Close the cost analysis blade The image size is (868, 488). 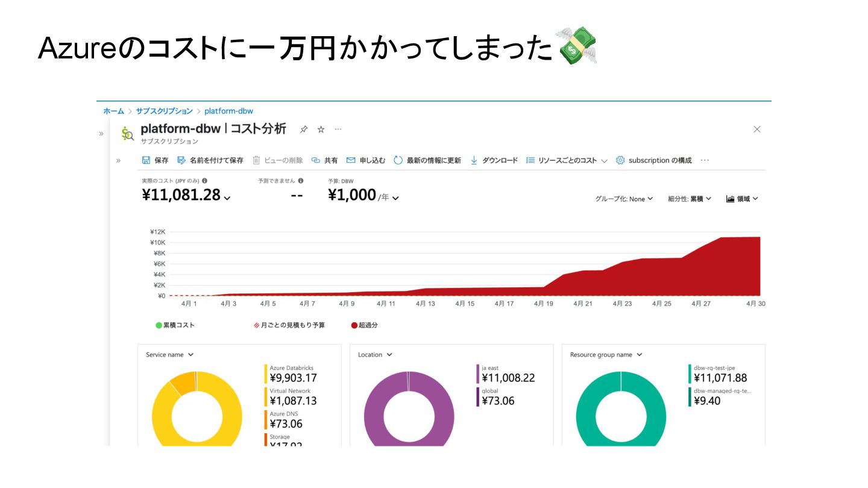(757, 129)
